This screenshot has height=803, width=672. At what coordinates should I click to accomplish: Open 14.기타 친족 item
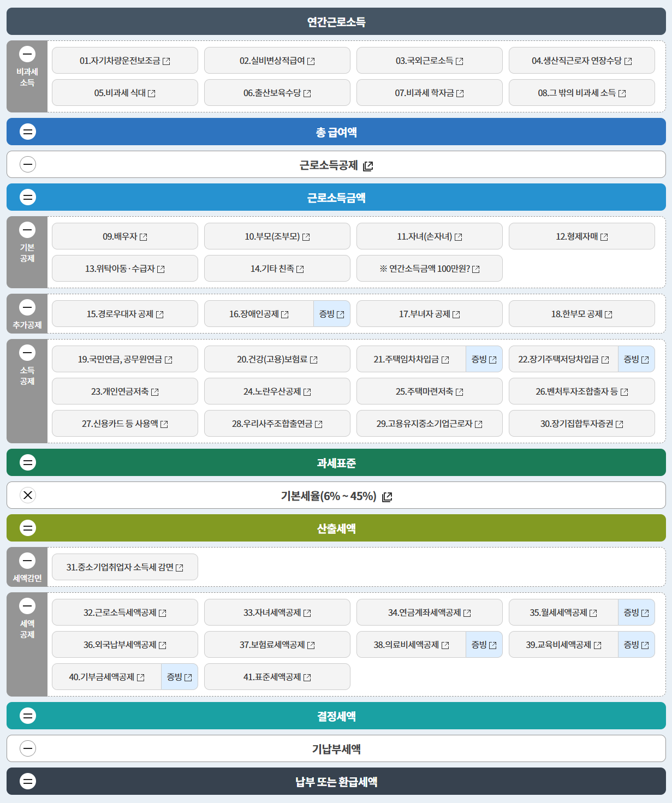pos(277,269)
